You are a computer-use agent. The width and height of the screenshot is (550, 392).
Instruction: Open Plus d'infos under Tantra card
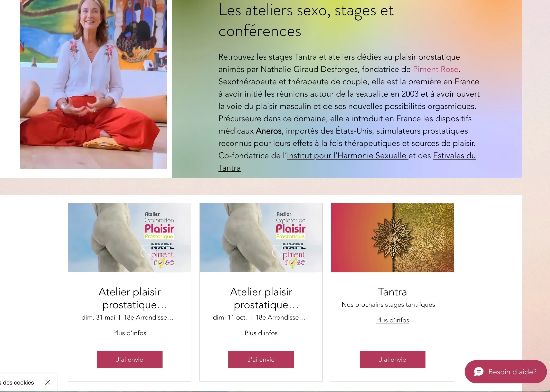392,320
